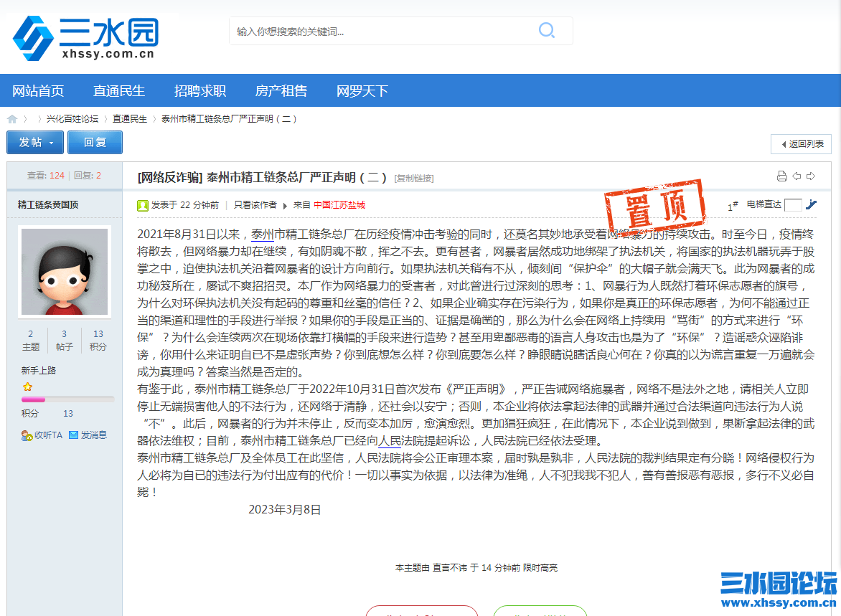This screenshot has height=616, width=841.
Task: Open 直通民生 breadcrumb link
Action: pyautogui.click(x=130, y=119)
